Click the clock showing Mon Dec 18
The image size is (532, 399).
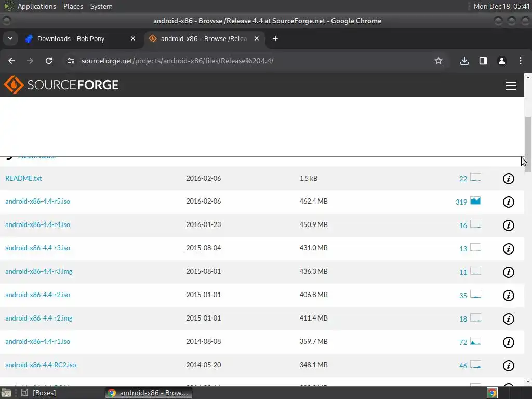point(501,6)
